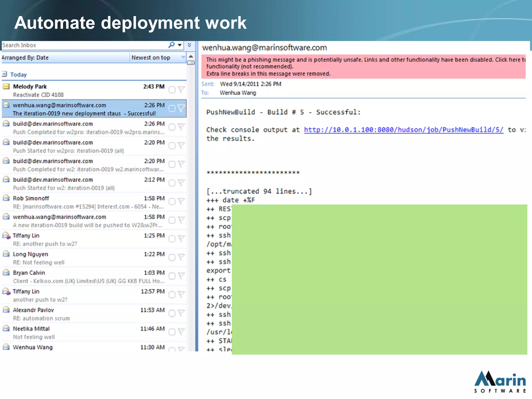Open the Hudson PushNewBuild console output link
The image size is (532, 399).
click(x=404, y=130)
